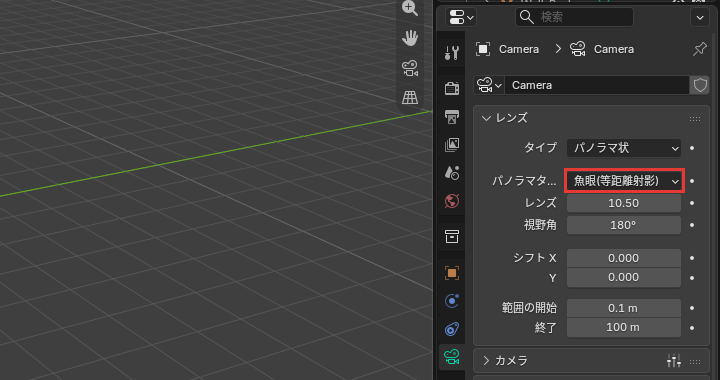
Task: Click the Camera data breadcrumb icon
Action: (578, 49)
